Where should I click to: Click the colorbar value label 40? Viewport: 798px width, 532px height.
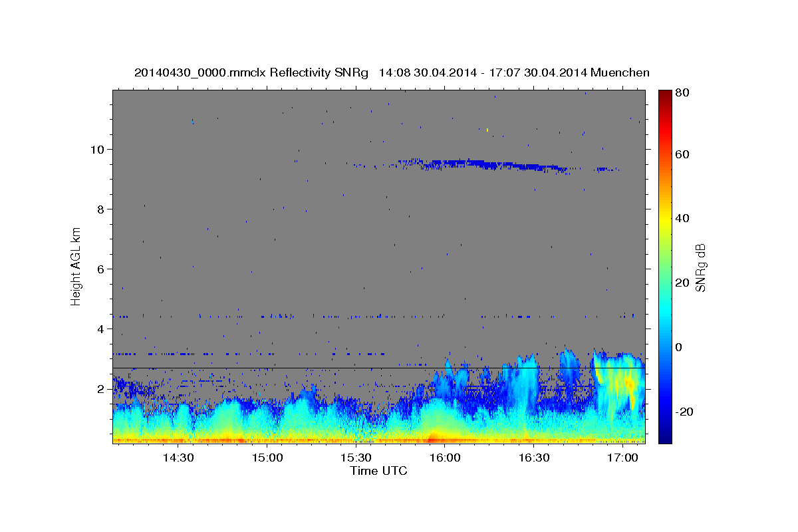pyautogui.click(x=682, y=218)
